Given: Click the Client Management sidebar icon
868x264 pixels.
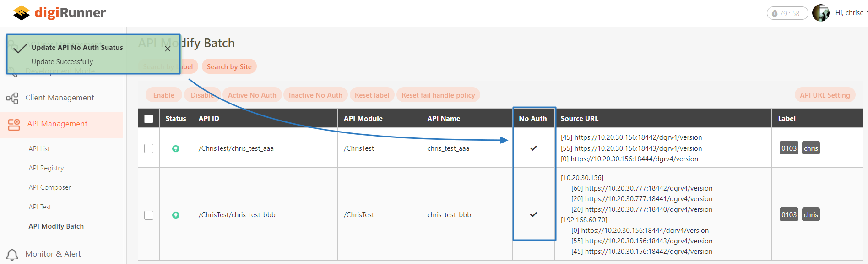Looking at the screenshot, I should pos(12,98).
